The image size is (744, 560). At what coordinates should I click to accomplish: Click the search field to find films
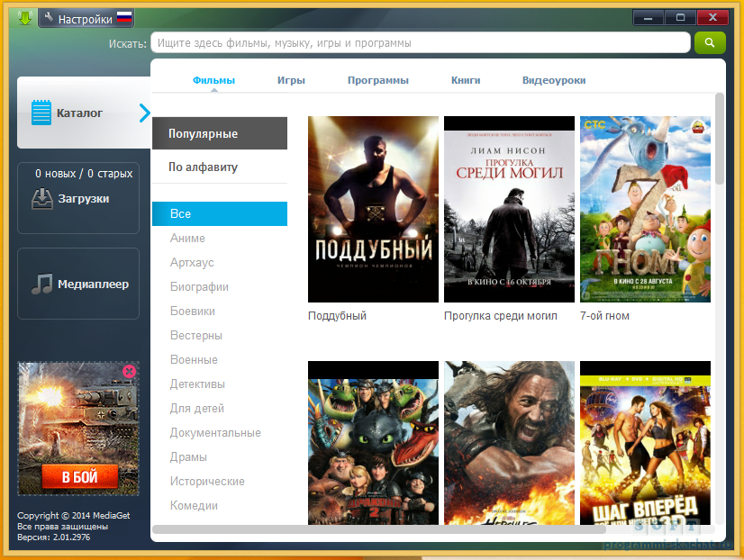point(421,42)
